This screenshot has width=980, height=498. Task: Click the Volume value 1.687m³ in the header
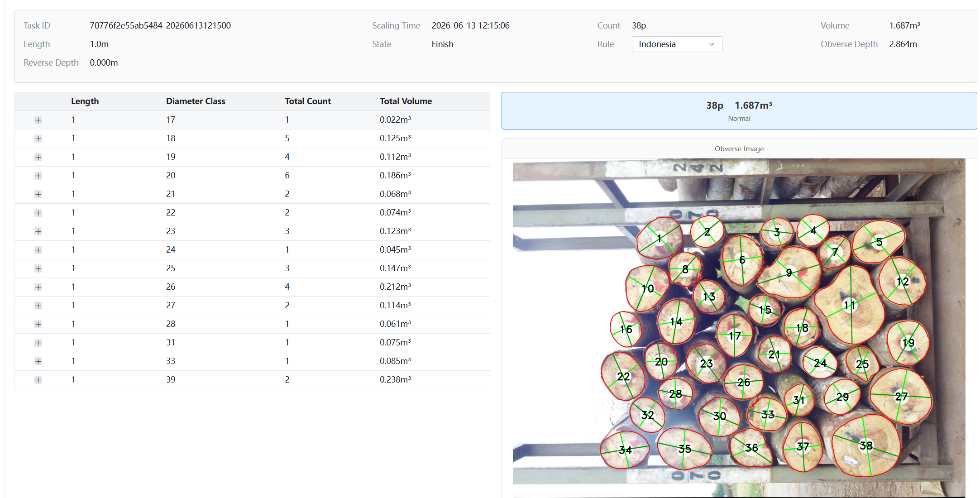[x=904, y=25]
